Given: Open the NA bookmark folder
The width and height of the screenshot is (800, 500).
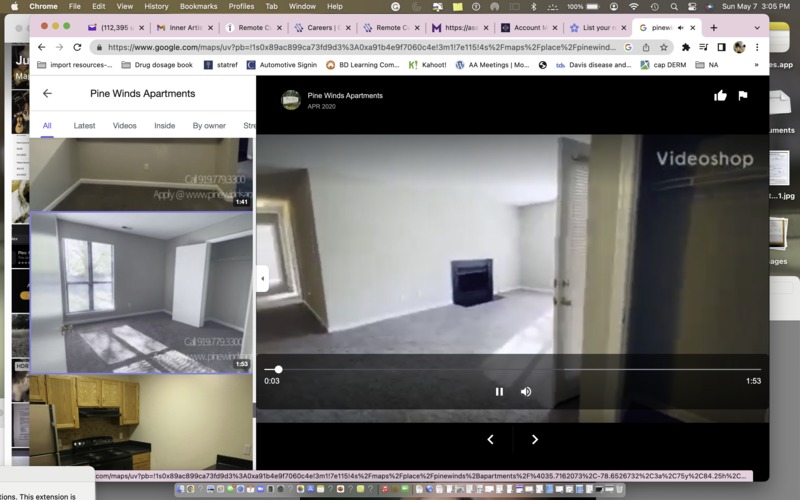Looking at the screenshot, I should 707,65.
